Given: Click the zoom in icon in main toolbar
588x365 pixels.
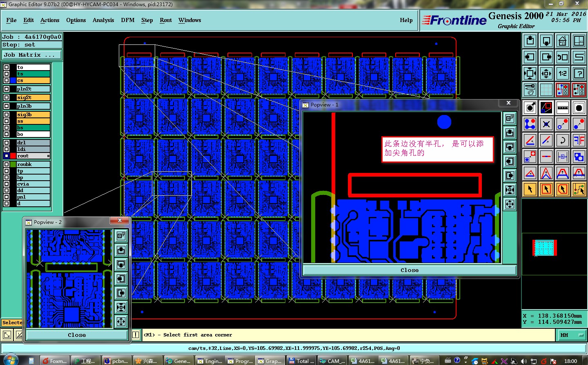Looking at the screenshot, I should [530, 73].
